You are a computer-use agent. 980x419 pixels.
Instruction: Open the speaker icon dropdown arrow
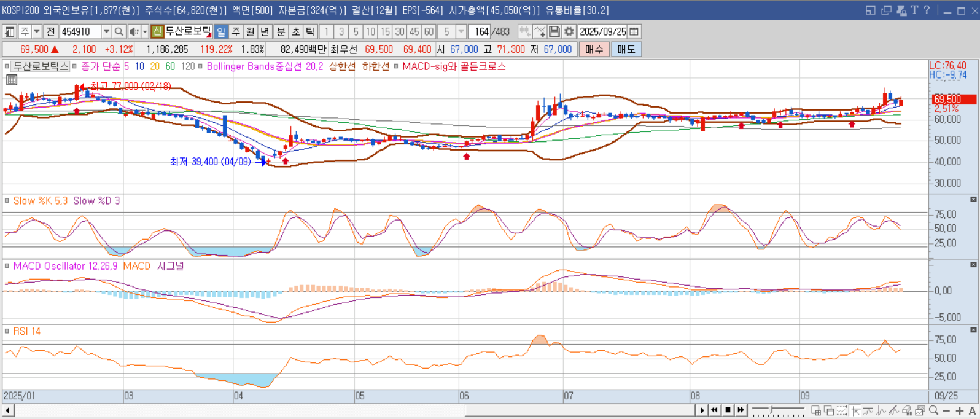tap(145, 31)
